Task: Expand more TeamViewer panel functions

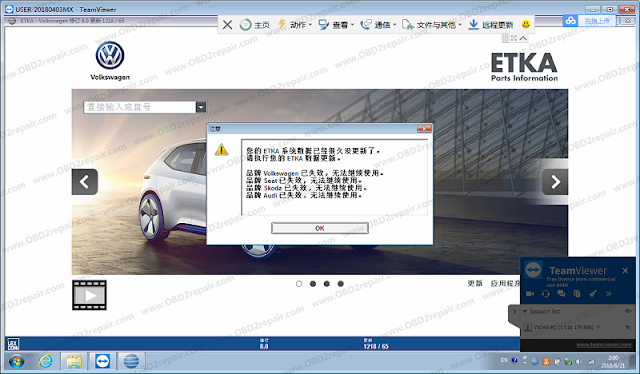Action: click(609, 294)
